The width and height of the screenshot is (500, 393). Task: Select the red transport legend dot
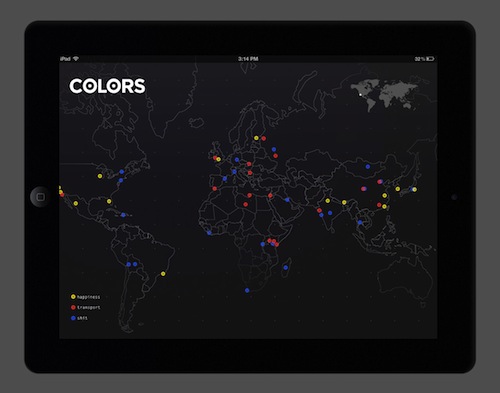point(73,307)
